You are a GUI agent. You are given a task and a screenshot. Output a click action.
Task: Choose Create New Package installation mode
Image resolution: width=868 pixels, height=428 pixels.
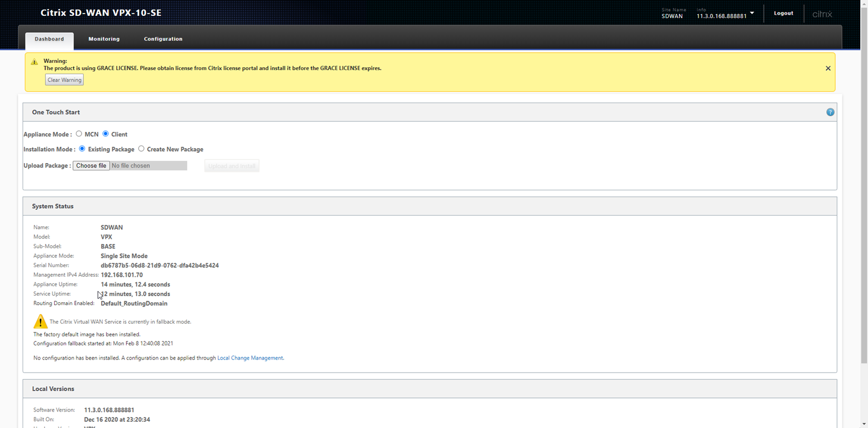142,149
